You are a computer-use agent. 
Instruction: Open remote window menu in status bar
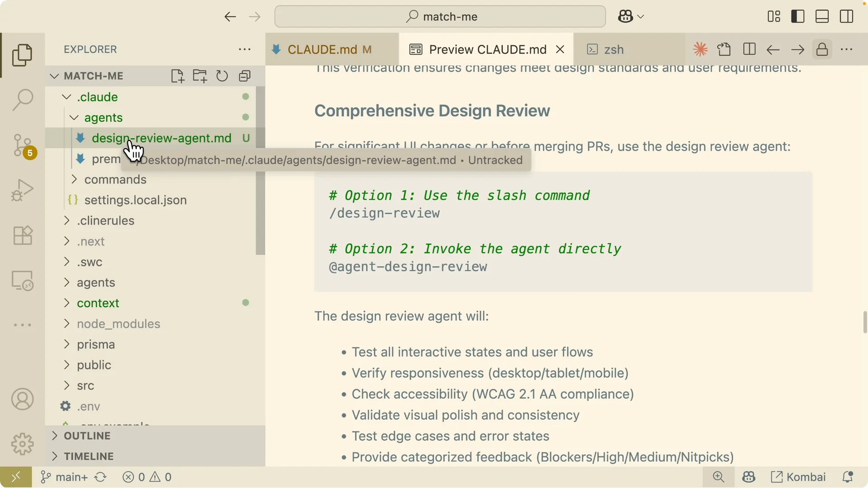pos(16,477)
